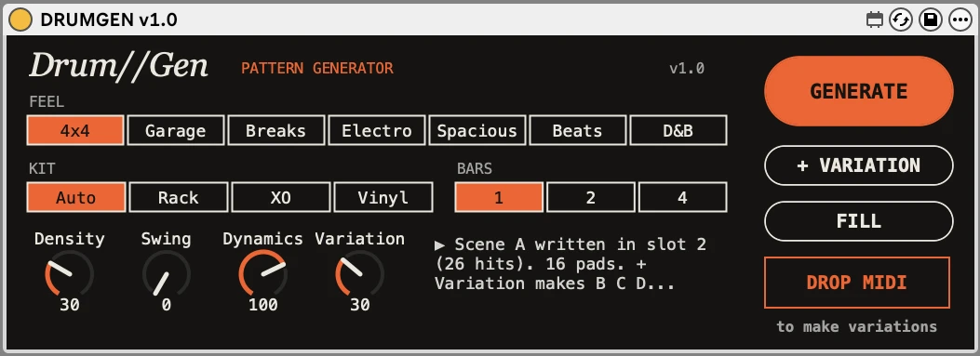Set the kit to Rack

pyautogui.click(x=178, y=197)
